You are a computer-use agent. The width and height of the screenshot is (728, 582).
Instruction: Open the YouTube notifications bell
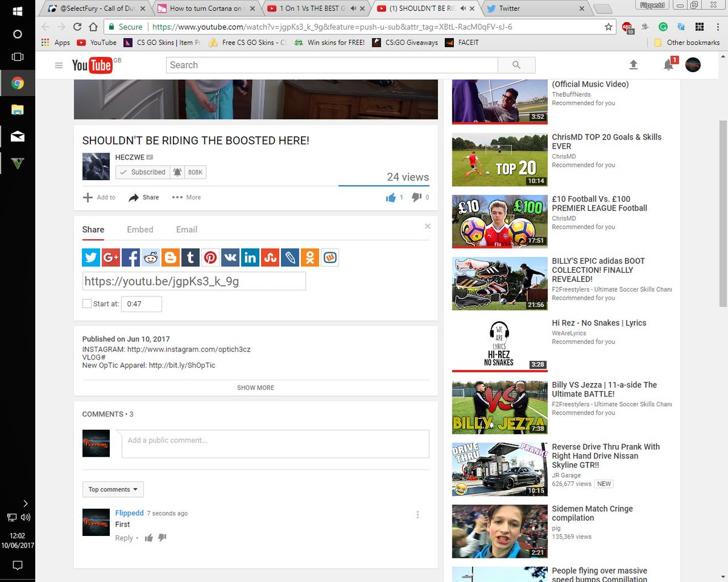pyautogui.click(x=669, y=65)
